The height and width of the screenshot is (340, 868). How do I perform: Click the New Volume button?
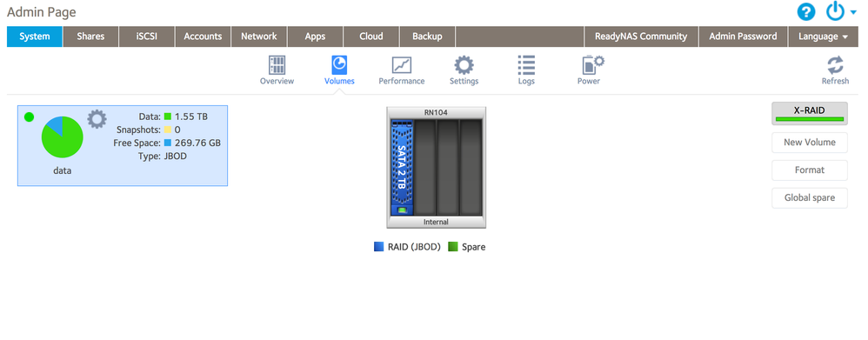pyautogui.click(x=810, y=143)
